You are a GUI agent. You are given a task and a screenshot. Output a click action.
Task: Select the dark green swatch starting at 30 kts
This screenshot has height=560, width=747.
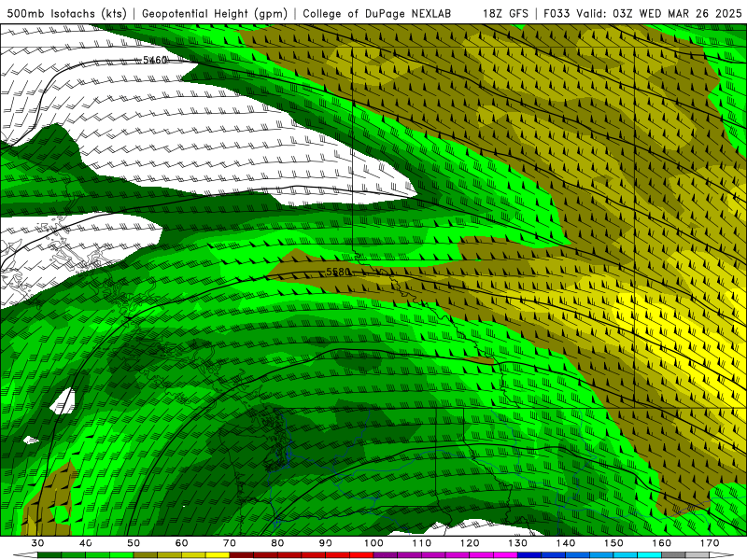tap(49, 555)
